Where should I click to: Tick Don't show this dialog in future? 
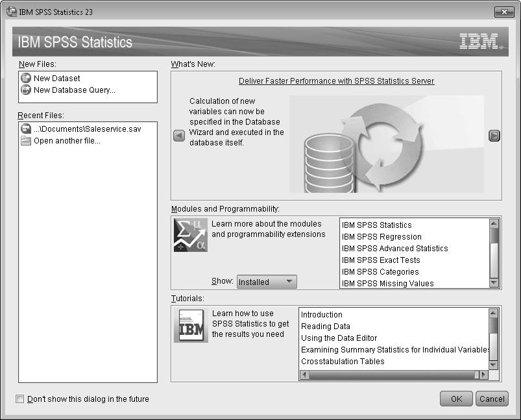20,399
